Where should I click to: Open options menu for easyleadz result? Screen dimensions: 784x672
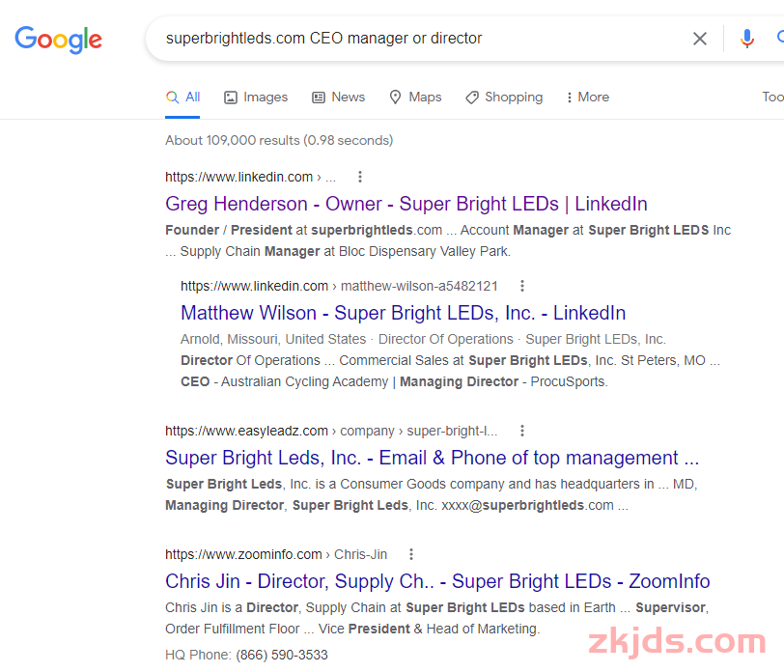tap(522, 431)
